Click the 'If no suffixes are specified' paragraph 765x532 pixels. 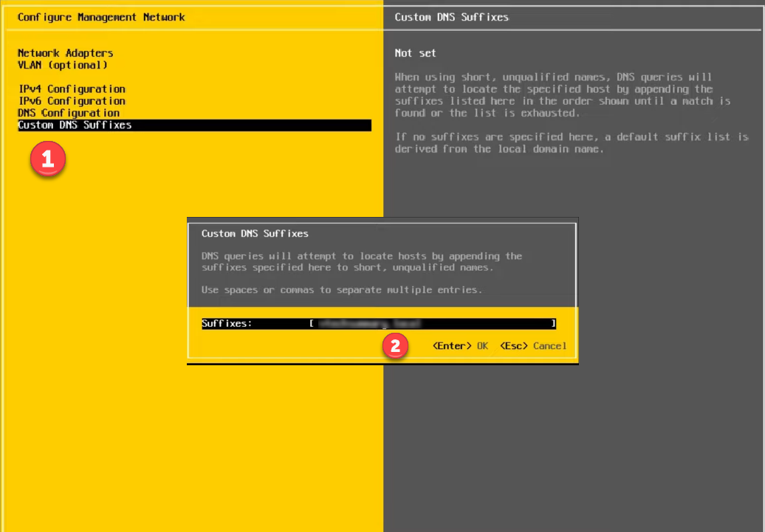[x=572, y=143]
